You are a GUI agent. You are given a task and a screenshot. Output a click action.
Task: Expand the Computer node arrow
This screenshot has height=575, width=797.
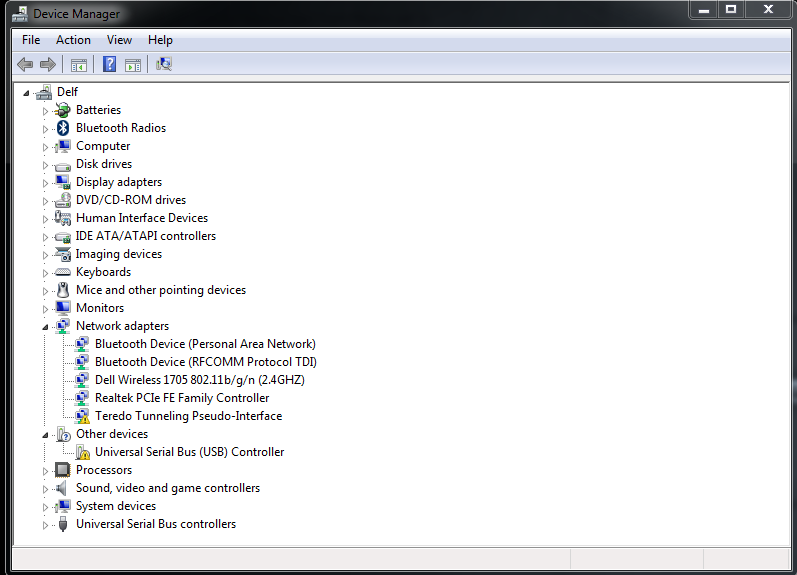tap(45, 147)
